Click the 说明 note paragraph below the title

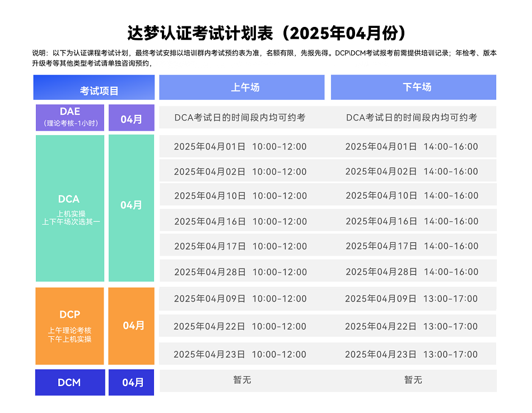[264, 58]
